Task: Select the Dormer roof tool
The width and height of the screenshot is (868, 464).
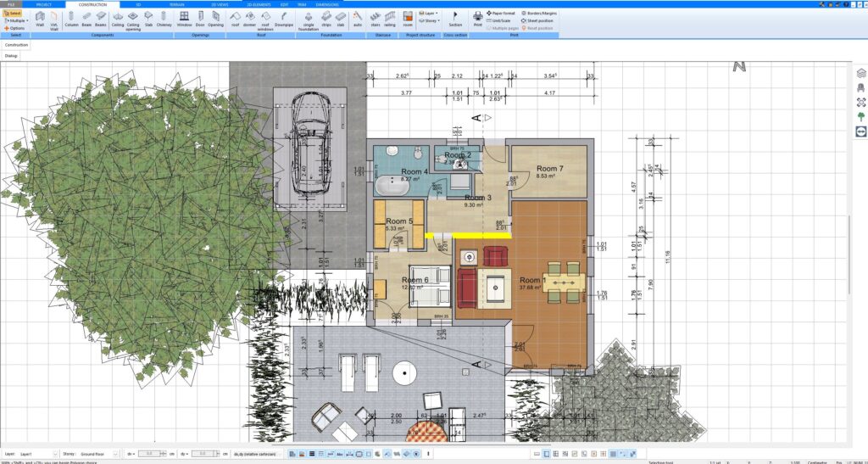Action: pos(250,19)
